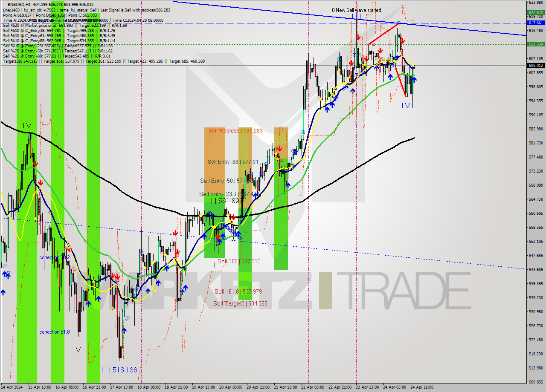Click the '16 Apr 21:00' time axis label

94,388
